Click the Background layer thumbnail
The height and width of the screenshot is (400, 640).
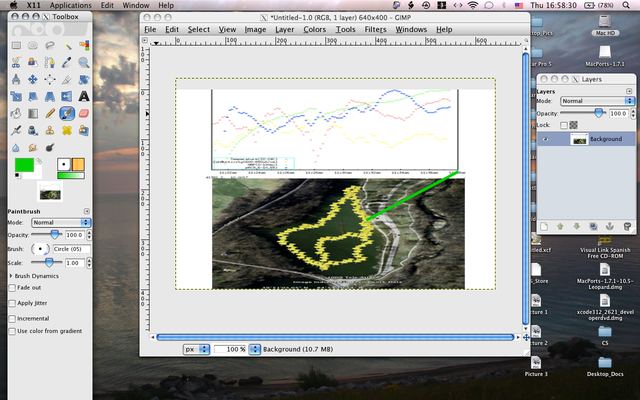tap(579, 139)
